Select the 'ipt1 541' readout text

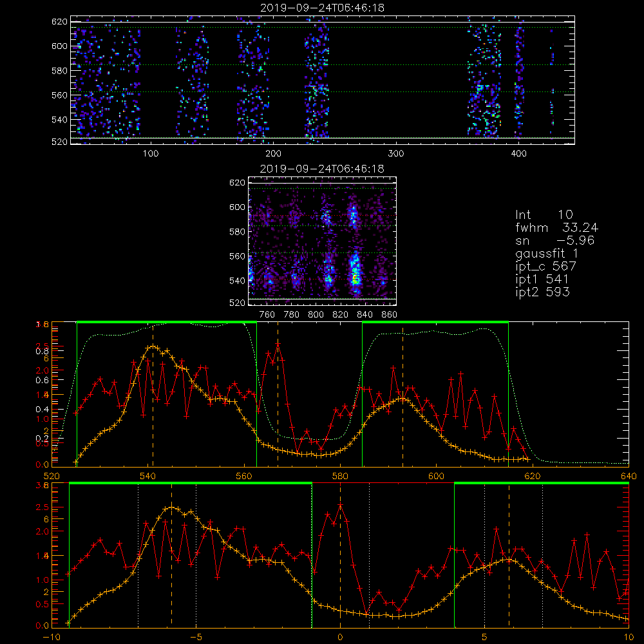542,279
